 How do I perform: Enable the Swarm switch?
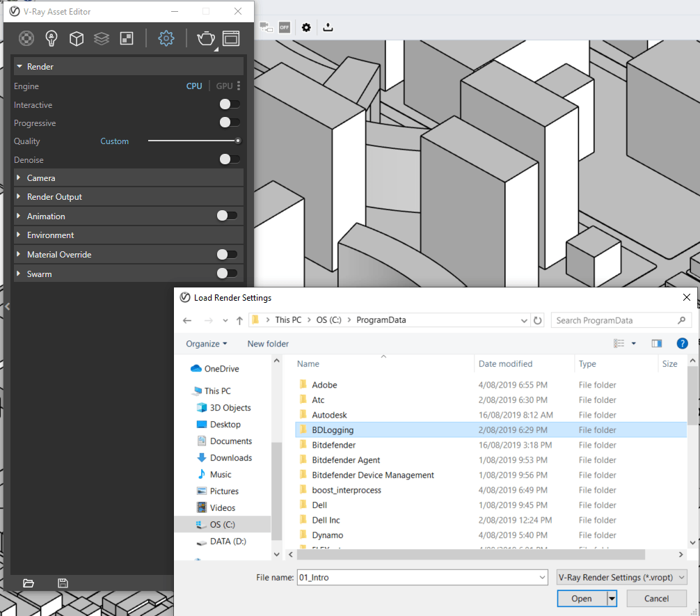[x=227, y=273]
